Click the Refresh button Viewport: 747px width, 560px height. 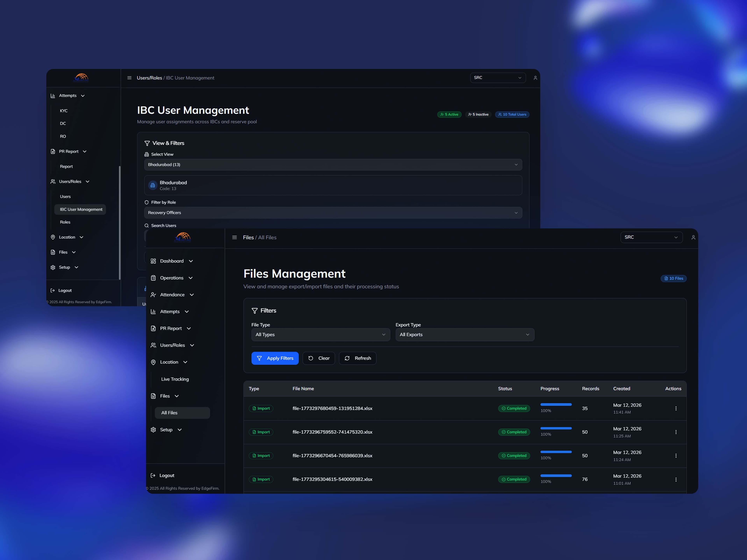(357, 358)
